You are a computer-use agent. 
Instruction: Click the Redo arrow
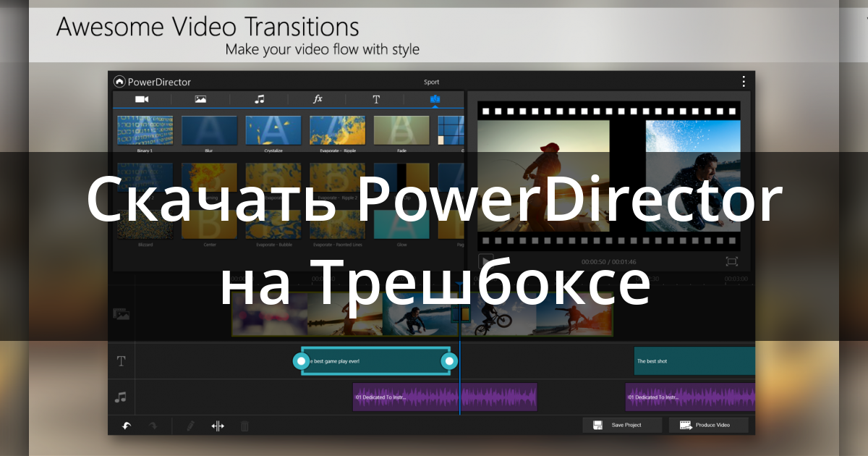pos(153,426)
